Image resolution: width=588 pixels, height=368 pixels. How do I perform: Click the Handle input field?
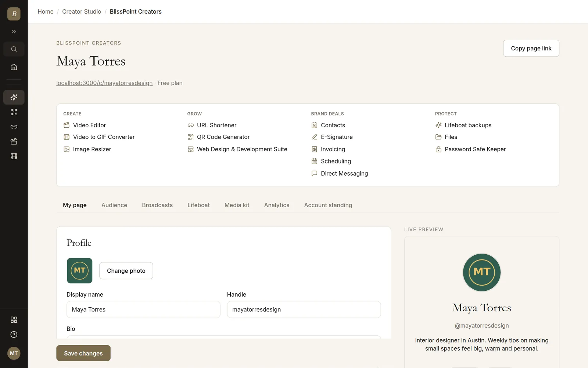pos(304,309)
